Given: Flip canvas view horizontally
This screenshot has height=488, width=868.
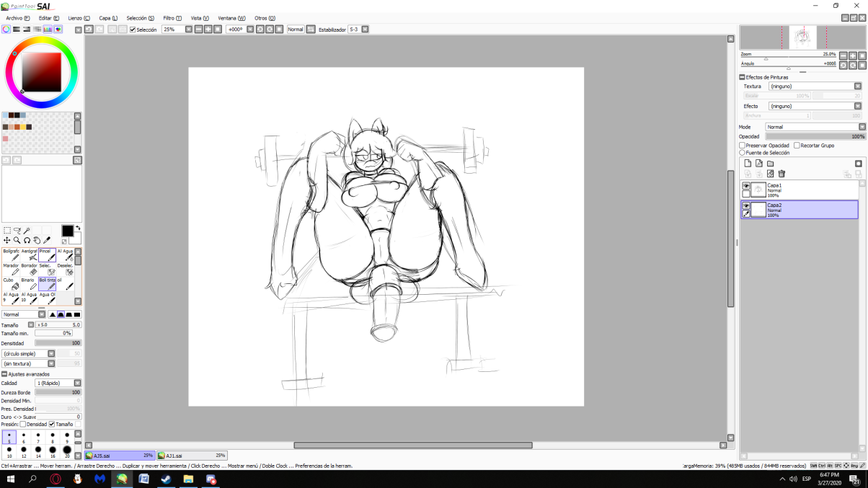Looking at the screenshot, I should point(311,30).
